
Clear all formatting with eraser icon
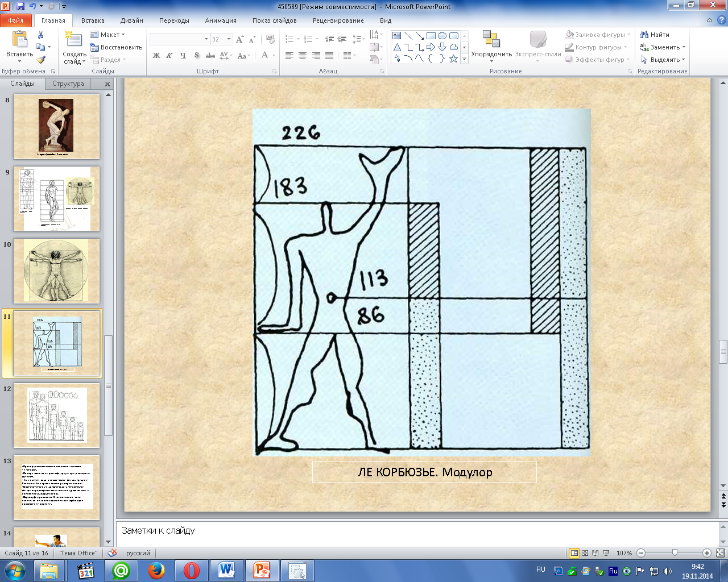click(x=271, y=39)
